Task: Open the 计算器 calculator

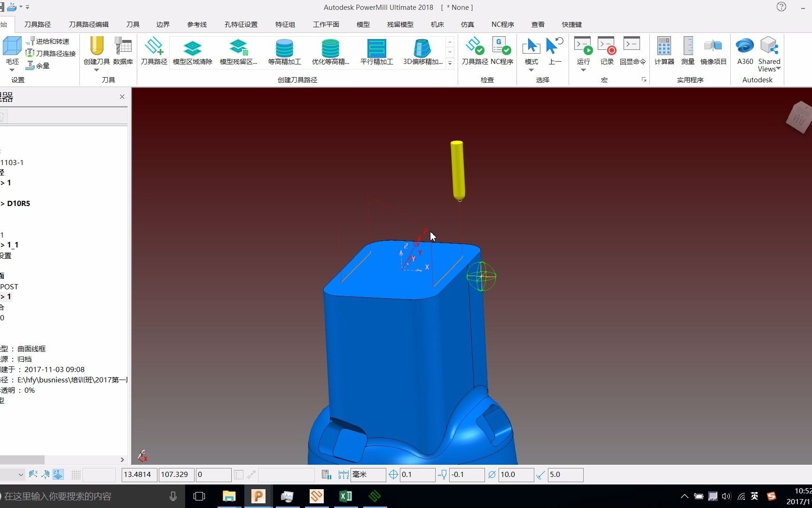Action: pos(664,51)
